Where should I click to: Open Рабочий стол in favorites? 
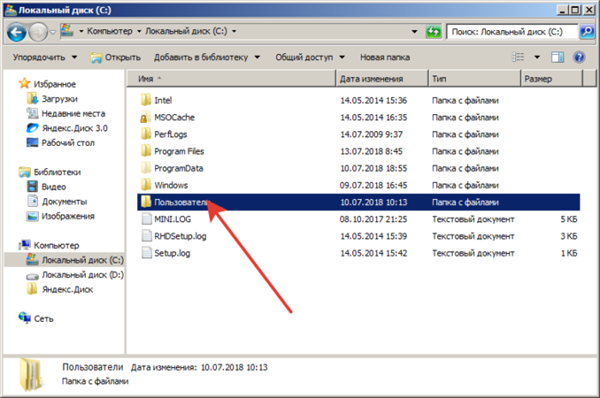[x=68, y=143]
